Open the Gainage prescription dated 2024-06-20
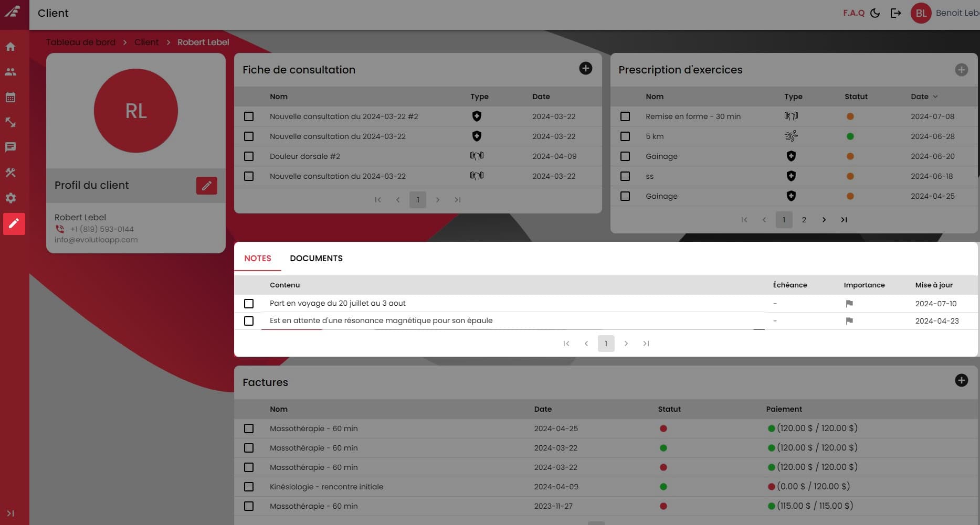The width and height of the screenshot is (980, 525). 661,156
